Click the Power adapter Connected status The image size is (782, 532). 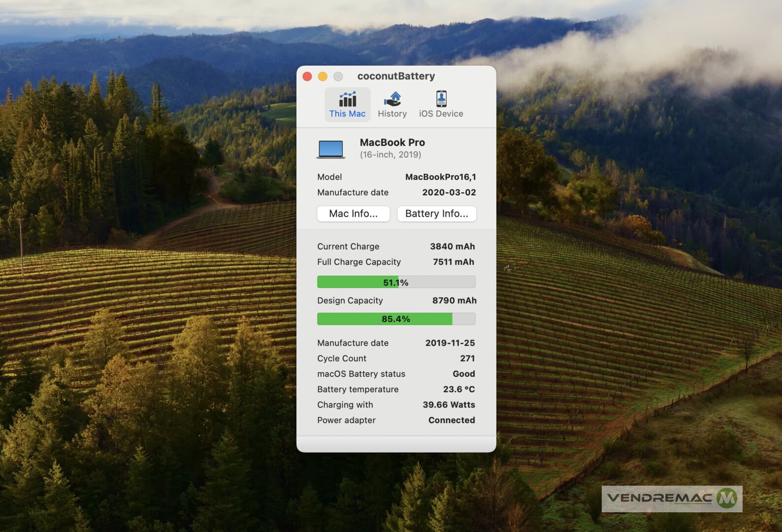point(451,420)
